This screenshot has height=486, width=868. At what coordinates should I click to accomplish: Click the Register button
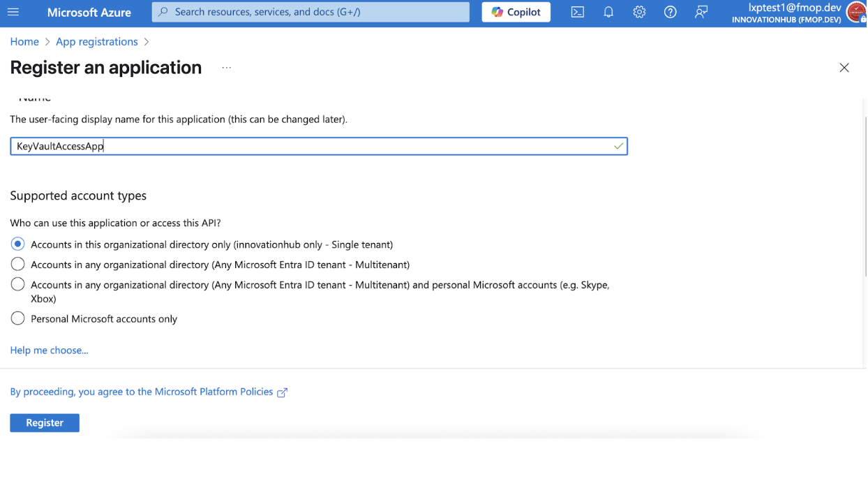pyautogui.click(x=45, y=422)
